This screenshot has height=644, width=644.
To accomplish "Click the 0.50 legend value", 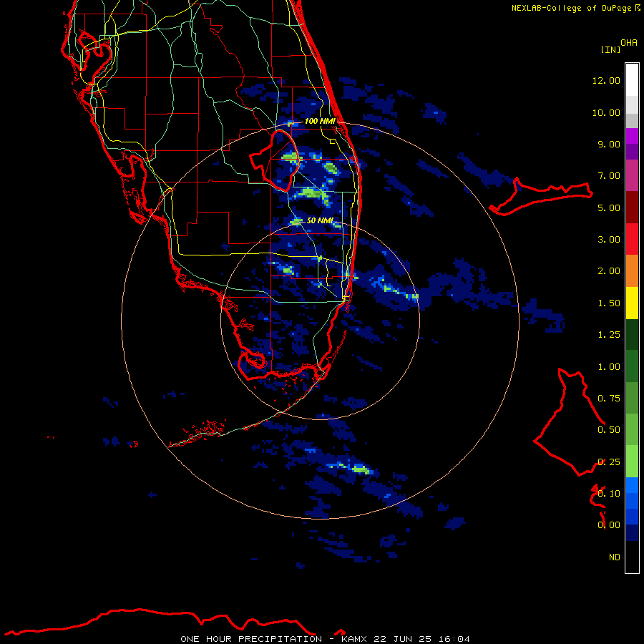I will coord(609,430).
